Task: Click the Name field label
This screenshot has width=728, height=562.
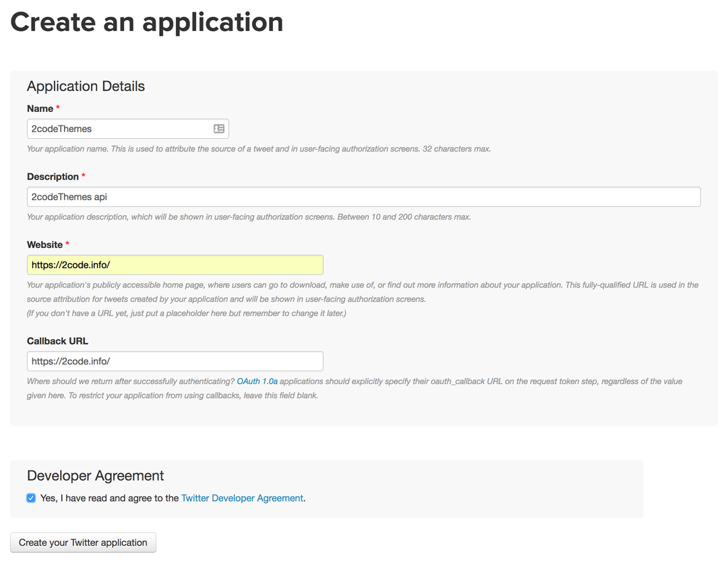Action: pyautogui.click(x=40, y=108)
